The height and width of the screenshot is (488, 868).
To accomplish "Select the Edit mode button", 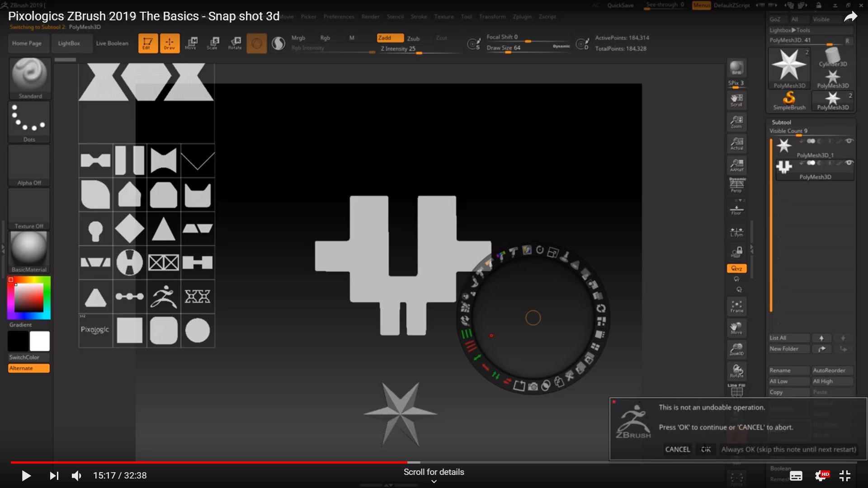I will coord(148,43).
